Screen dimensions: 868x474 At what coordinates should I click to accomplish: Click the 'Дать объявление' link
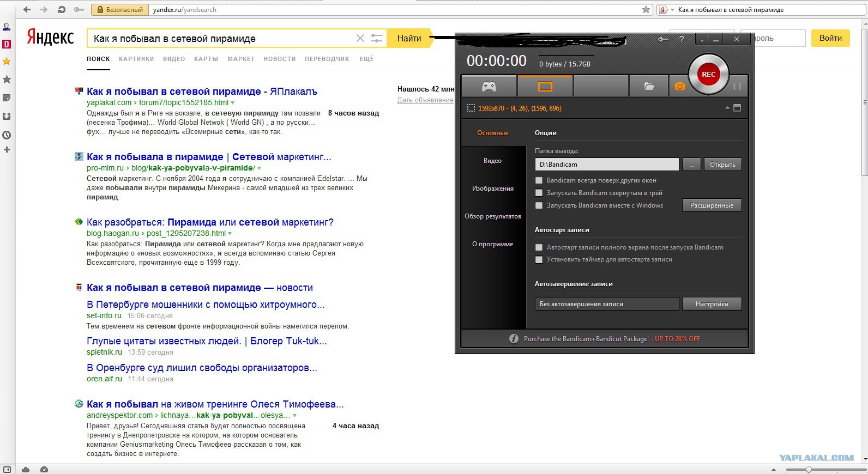click(425, 100)
